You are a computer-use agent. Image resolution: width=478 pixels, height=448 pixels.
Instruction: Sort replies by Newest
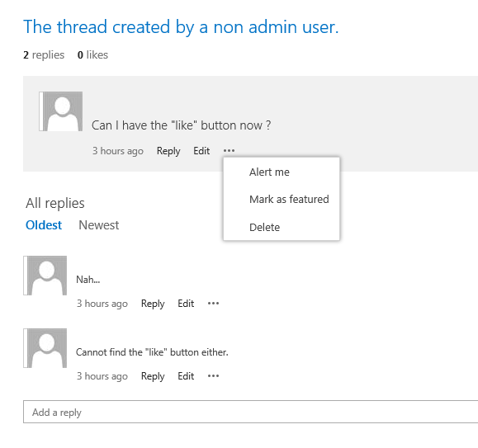99,225
